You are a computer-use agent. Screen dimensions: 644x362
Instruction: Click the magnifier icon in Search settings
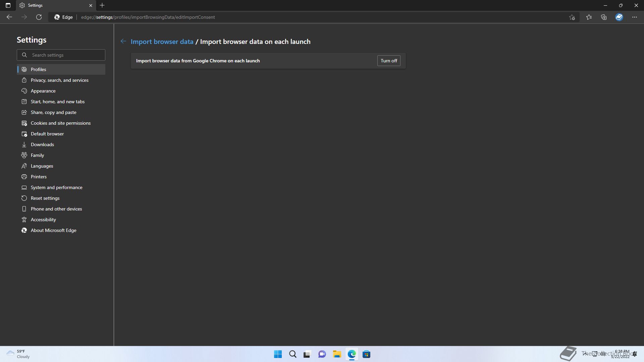point(24,55)
